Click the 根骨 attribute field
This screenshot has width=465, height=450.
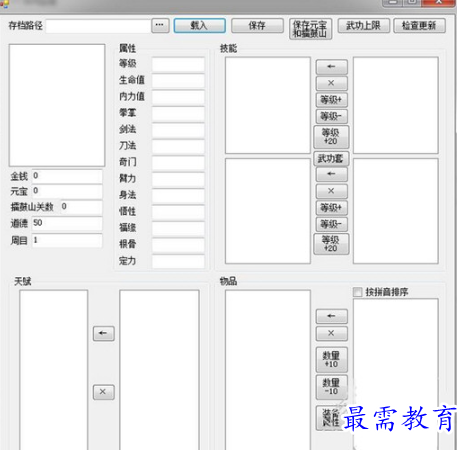click(x=178, y=245)
